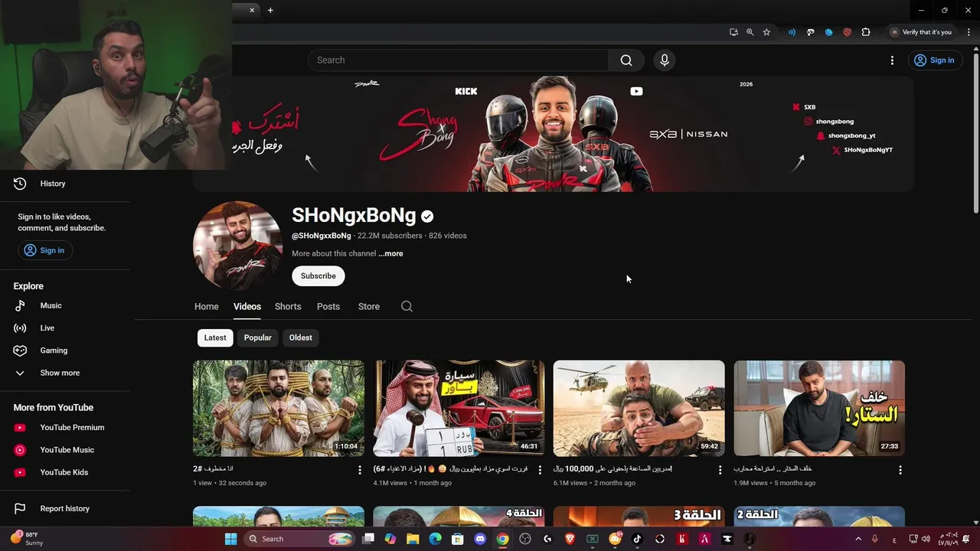The image size is (980, 551).
Task: Open Chrome extensions puzzle icon
Action: coord(866,32)
